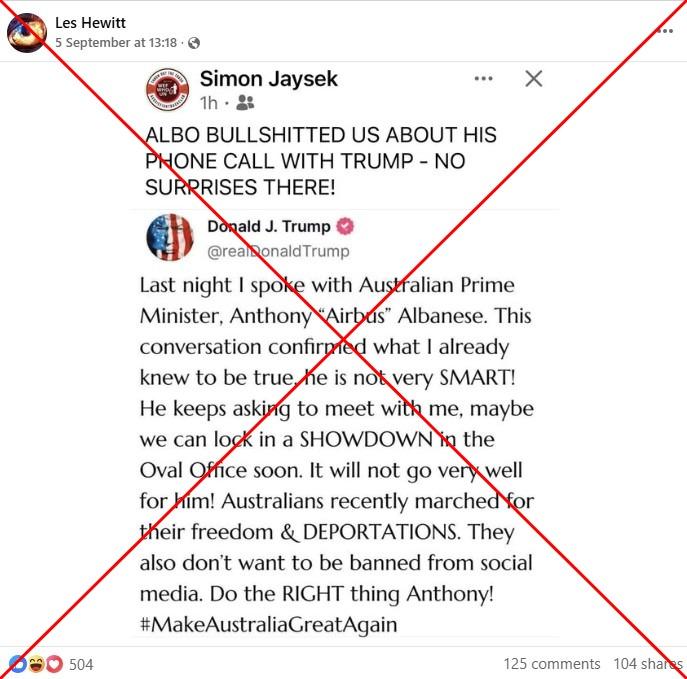Select the Simon Jaysek name
Image resolution: width=687 pixels, height=679 pixels.
click(x=269, y=79)
